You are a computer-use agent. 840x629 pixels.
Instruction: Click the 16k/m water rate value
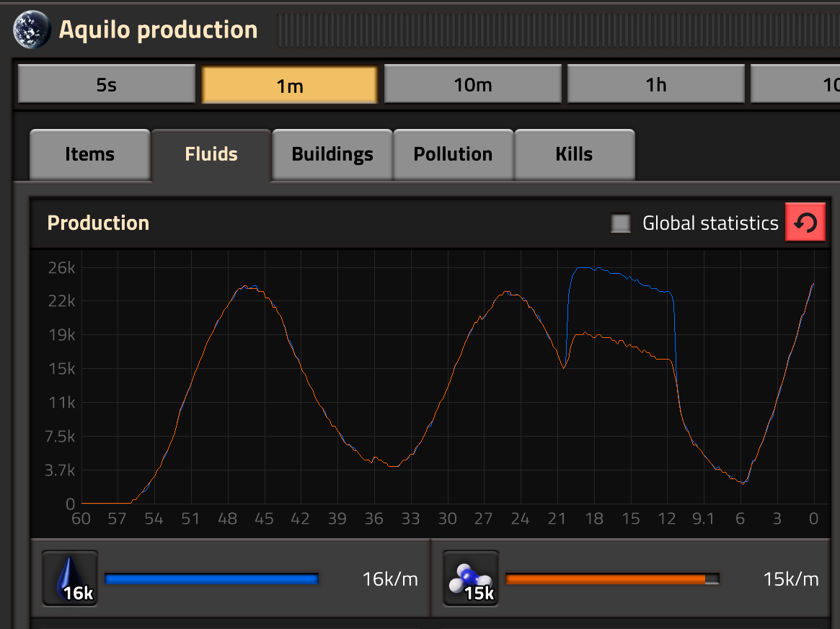390,579
